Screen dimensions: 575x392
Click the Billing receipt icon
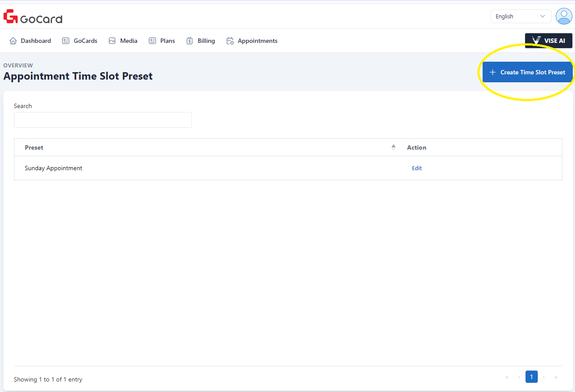(190, 41)
